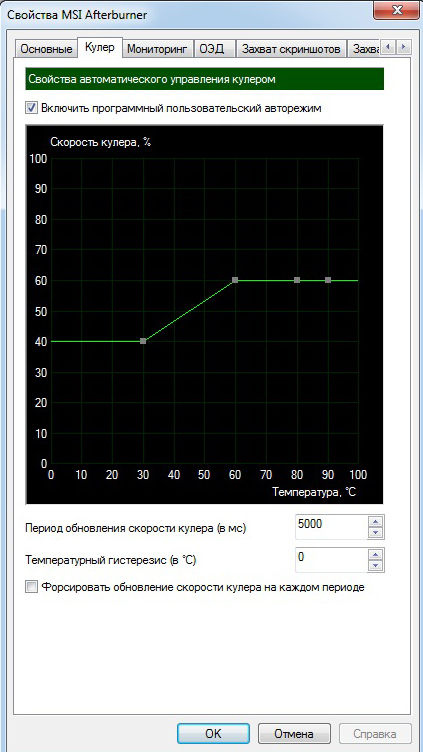Click the Температура, °C axis label
Image resolution: width=423 pixels, height=752 pixels.
(315, 492)
